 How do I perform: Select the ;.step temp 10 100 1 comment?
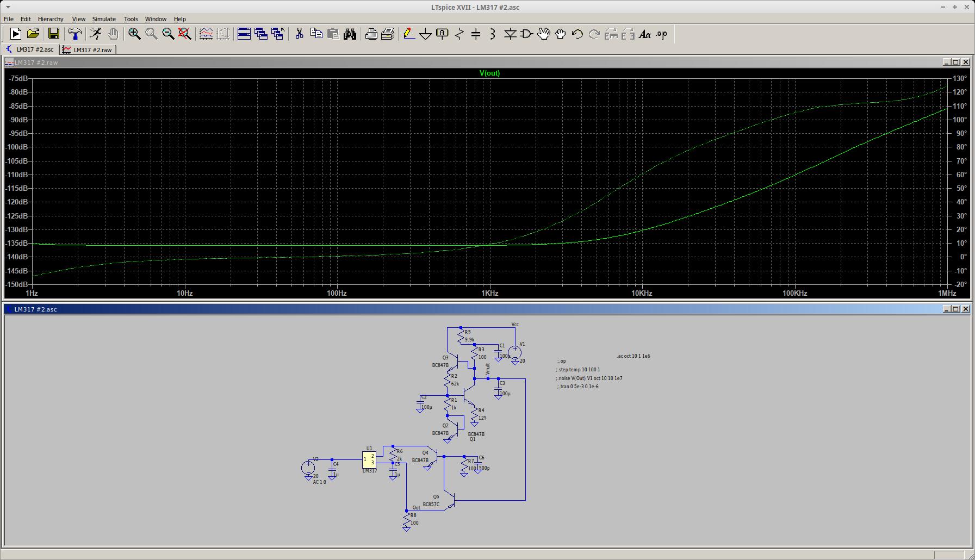tap(578, 370)
